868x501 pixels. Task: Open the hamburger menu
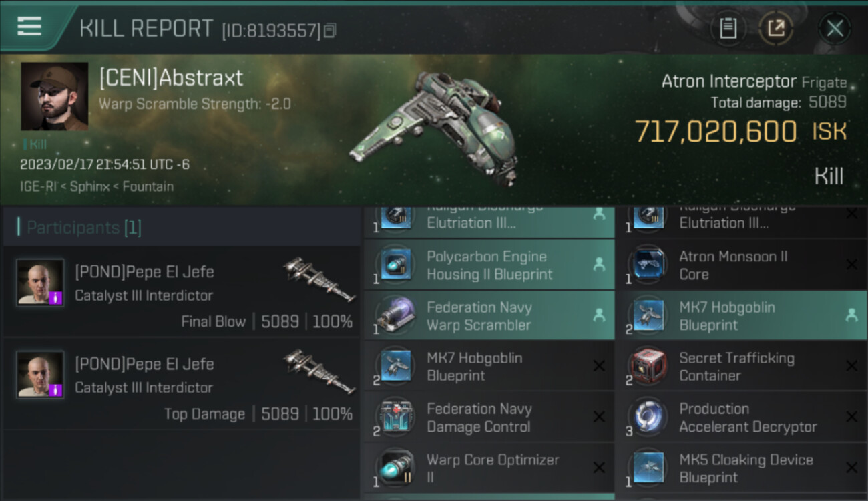(29, 27)
